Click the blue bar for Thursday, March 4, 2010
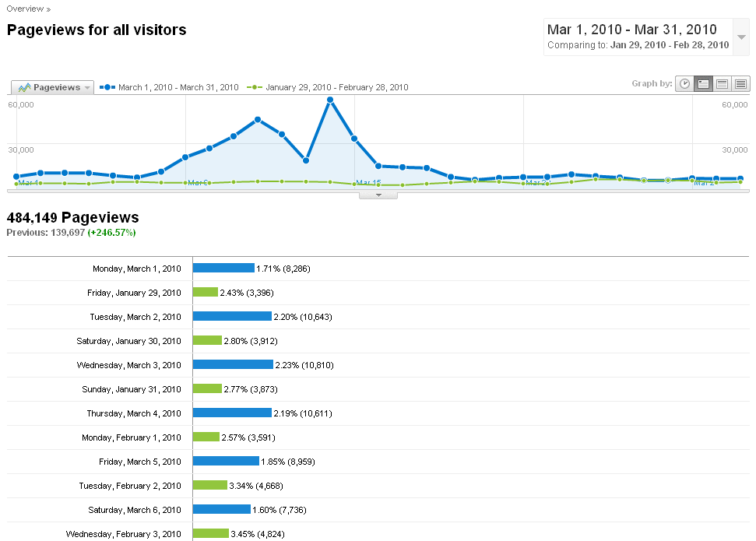Image resolution: width=756 pixels, height=541 pixels. pyautogui.click(x=232, y=413)
